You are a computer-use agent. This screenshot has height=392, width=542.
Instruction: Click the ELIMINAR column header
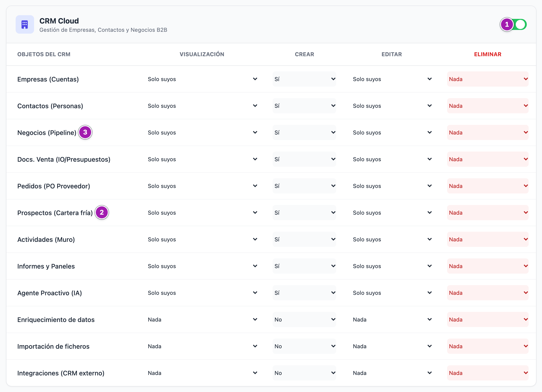pos(488,54)
